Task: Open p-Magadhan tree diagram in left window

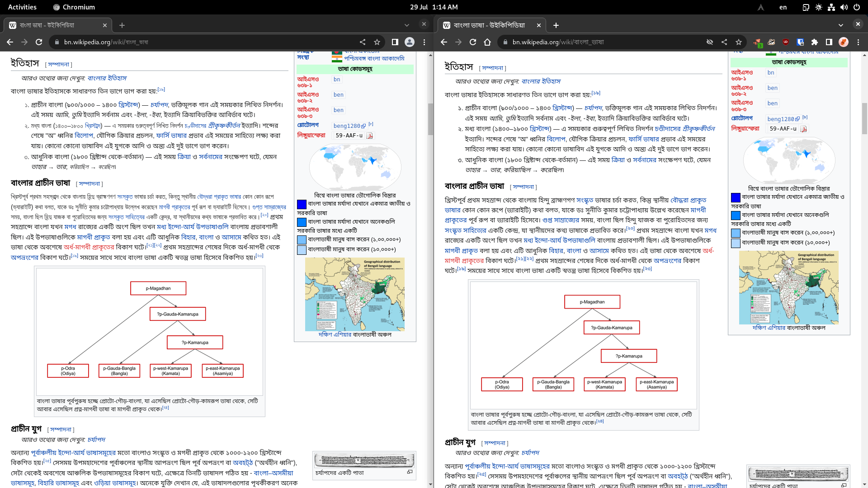Action: click(150, 332)
